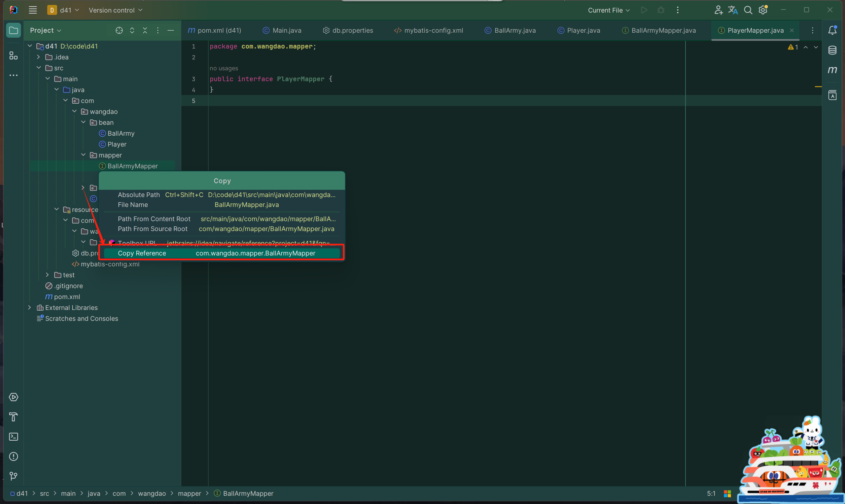Open the Maven tool window icon
The height and width of the screenshot is (504, 845).
[832, 70]
